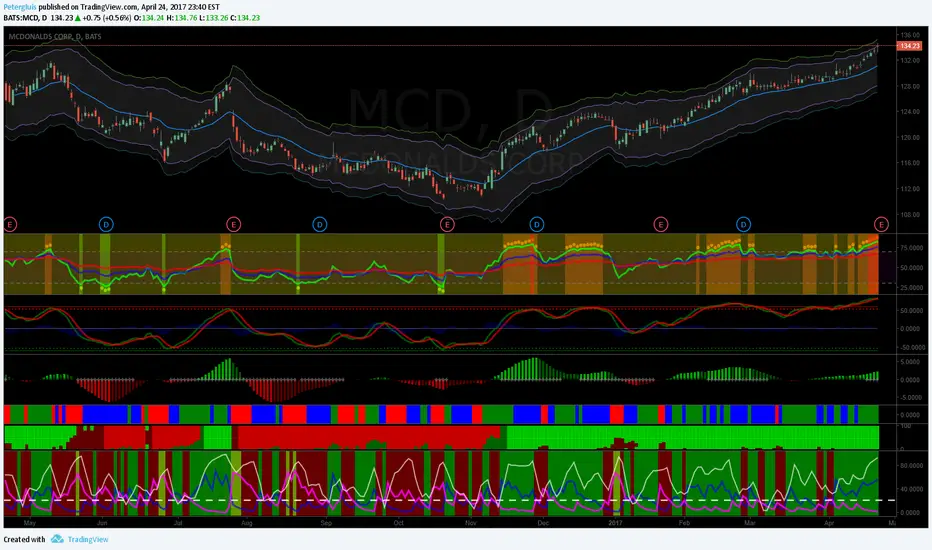Select the earnings E marker near late October
Image resolution: width=932 pixels, height=550 pixels.
pos(447,224)
